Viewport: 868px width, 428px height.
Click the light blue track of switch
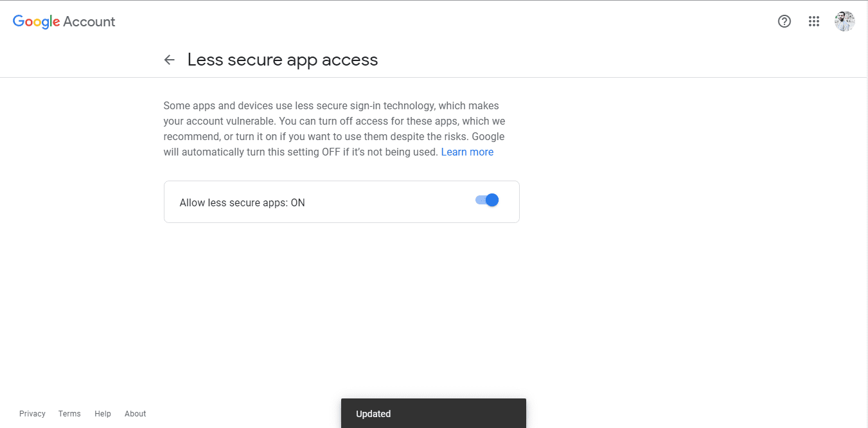click(479, 200)
